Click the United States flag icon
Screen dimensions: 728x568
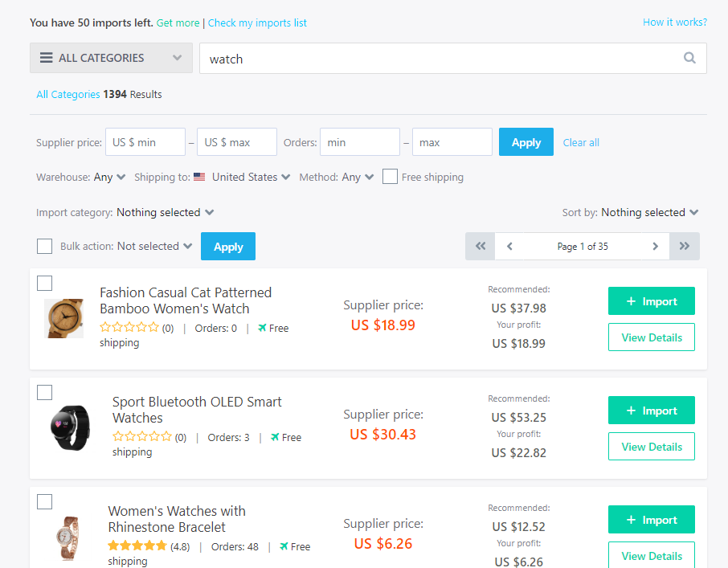199,177
